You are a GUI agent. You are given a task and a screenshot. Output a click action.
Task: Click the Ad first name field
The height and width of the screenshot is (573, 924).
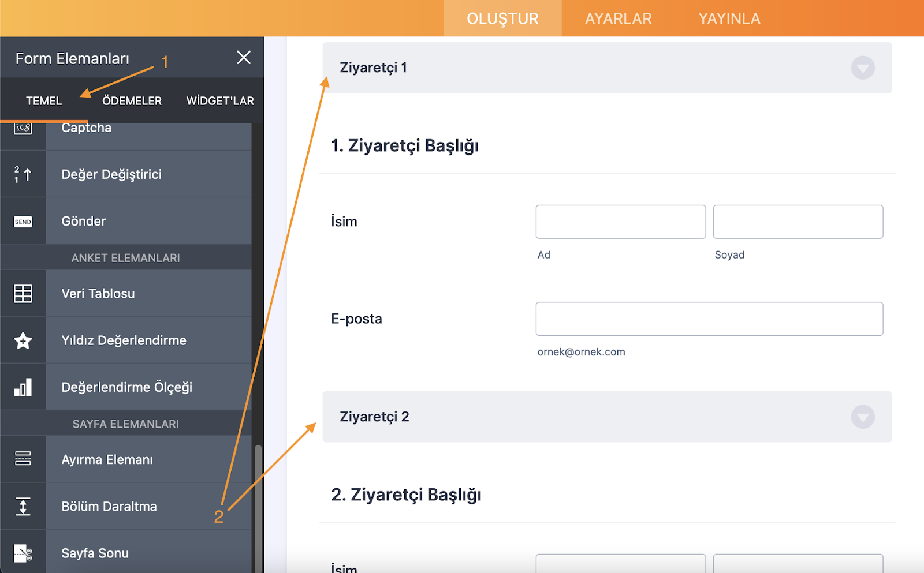[x=621, y=222]
